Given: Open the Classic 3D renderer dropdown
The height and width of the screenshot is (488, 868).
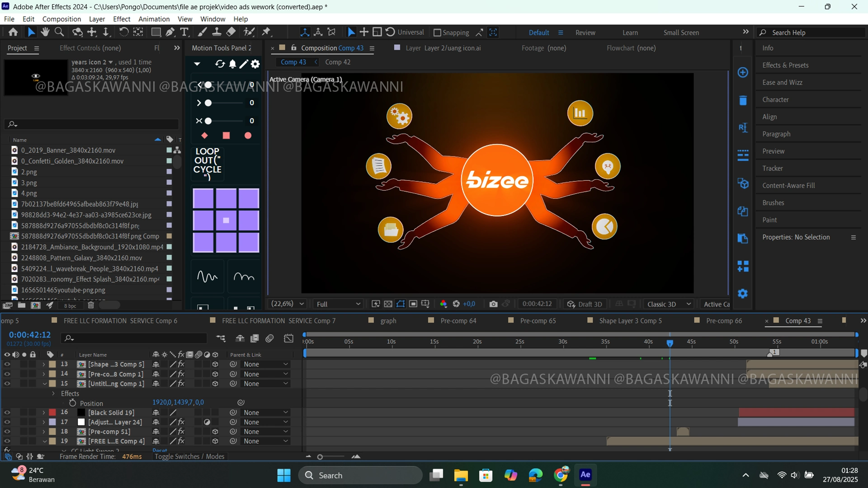Looking at the screenshot, I should (669, 304).
